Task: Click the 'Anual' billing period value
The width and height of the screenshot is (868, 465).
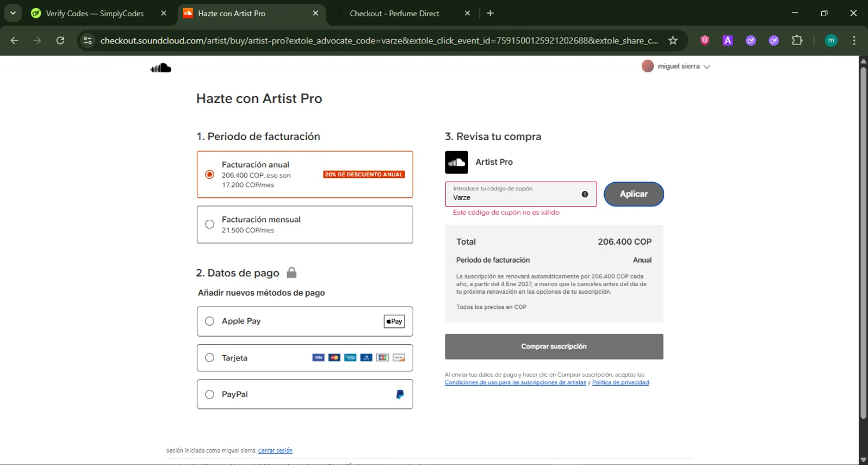Action: (642, 260)
